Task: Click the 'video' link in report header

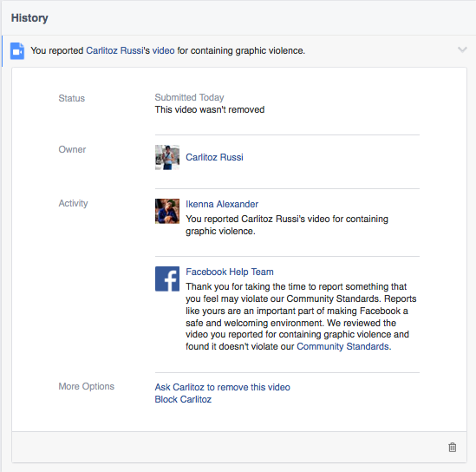Action: pyautogui.click(x=163, y=50)
